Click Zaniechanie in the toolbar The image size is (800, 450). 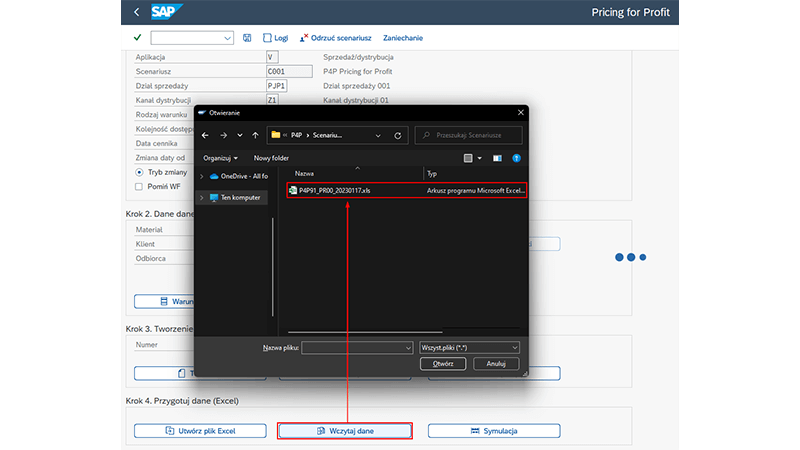click(403, 38)
